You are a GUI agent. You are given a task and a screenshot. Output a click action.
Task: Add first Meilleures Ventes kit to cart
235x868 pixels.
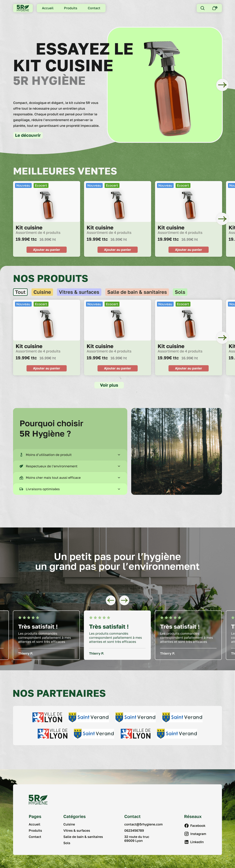click(x=47, y=250)
